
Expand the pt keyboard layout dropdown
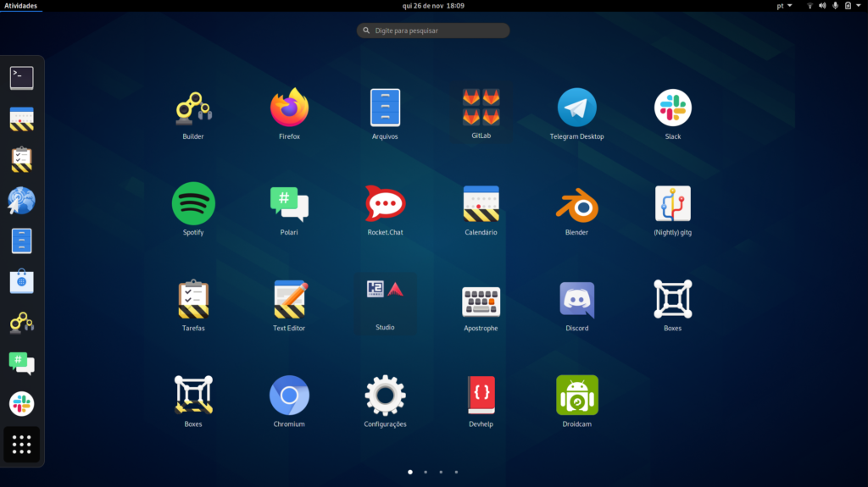784,6
